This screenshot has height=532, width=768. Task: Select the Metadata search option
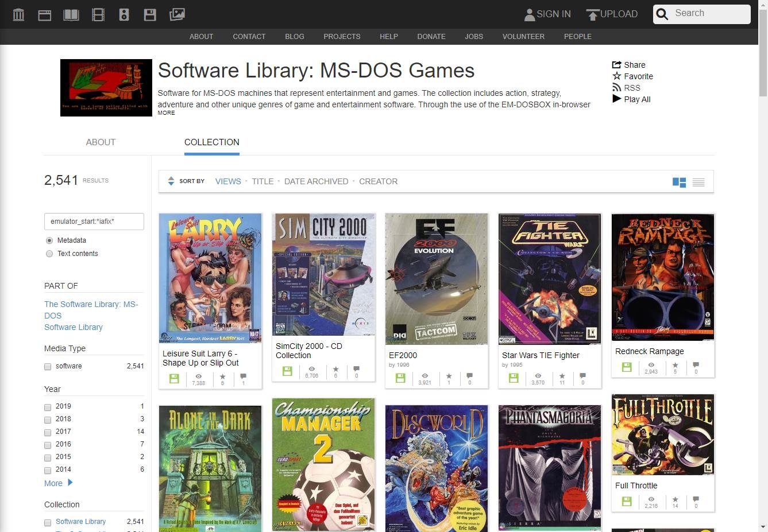pos(49,240)
